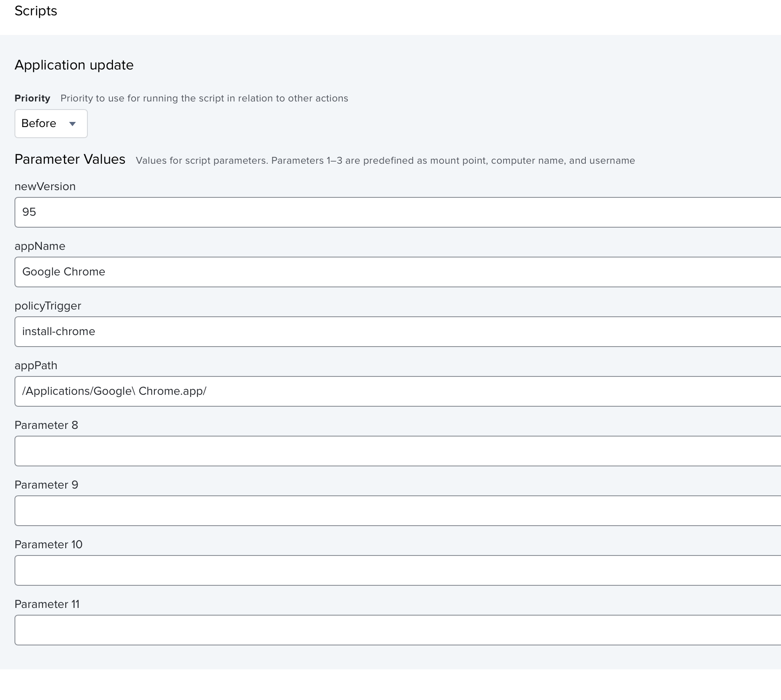Click the empty Parameter 10 field
Image resolution: width=781 pixels, height=700 pixels.
coord(398,570)
